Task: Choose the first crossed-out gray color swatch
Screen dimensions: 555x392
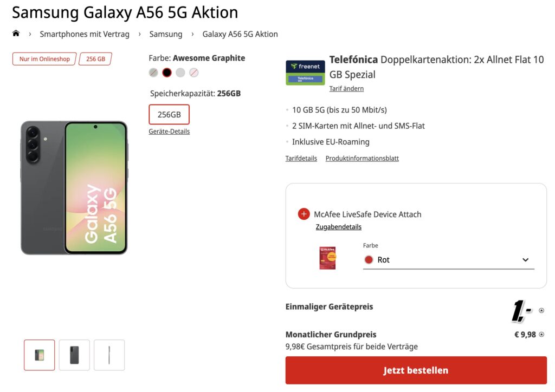Action: tap(153, 73)
